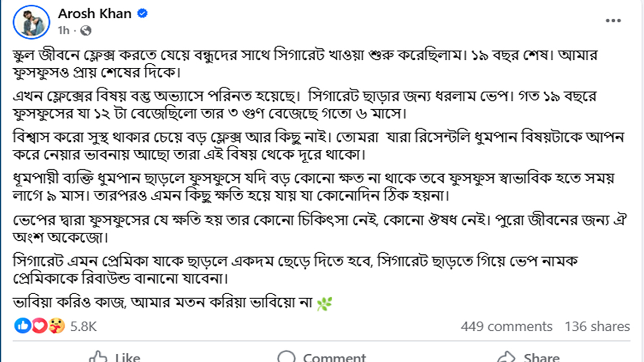Click the red heart reaction icon
The height and width of the screenshot is (362, 644).
(40, 326)
